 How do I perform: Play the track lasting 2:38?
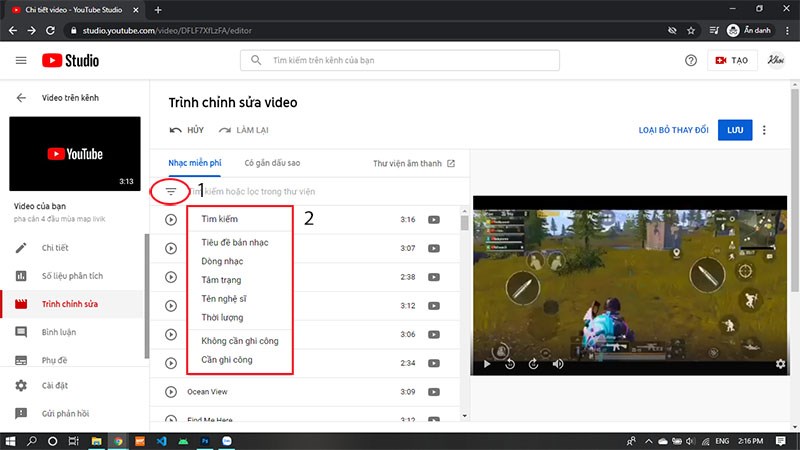(171, 277)
